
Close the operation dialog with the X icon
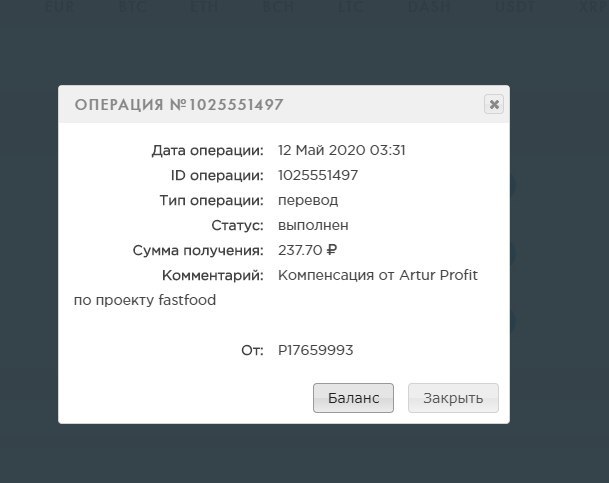pyautogui.click(x=494, y=104)
